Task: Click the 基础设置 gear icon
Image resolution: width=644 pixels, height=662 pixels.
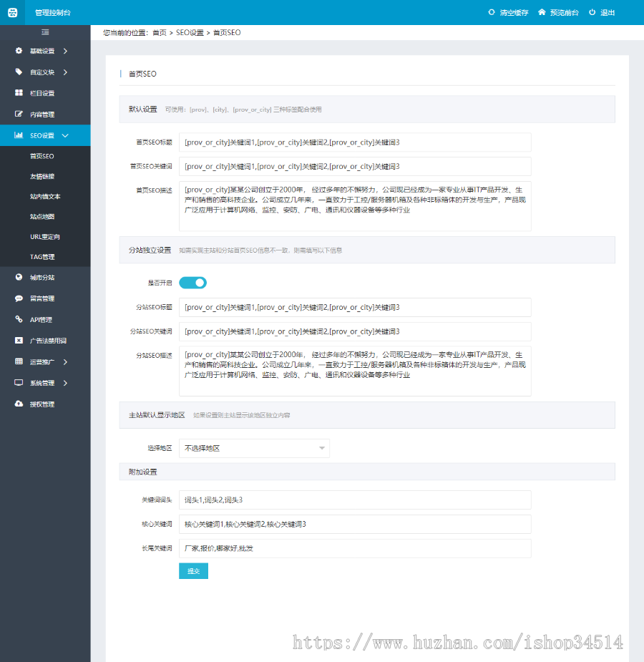Action: 19,51
